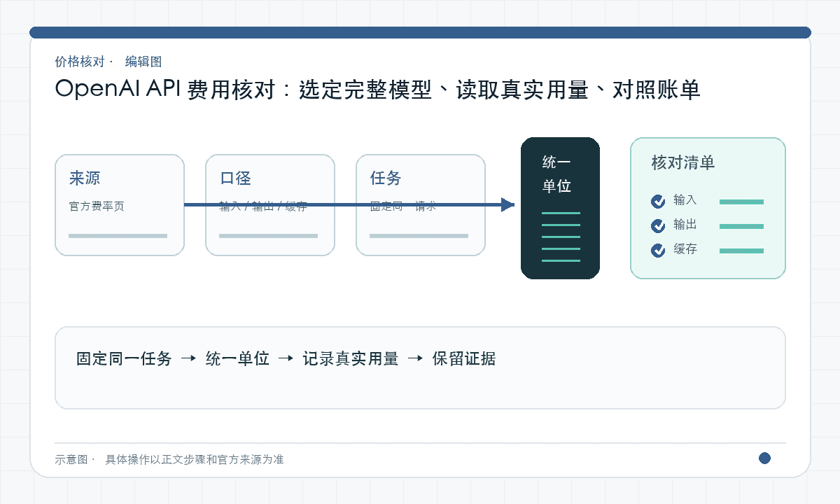The width and height of the screenshot is (840, 504).
Task: Click the 缓存 label in 核对清单
Action: [x=685, y=249]
